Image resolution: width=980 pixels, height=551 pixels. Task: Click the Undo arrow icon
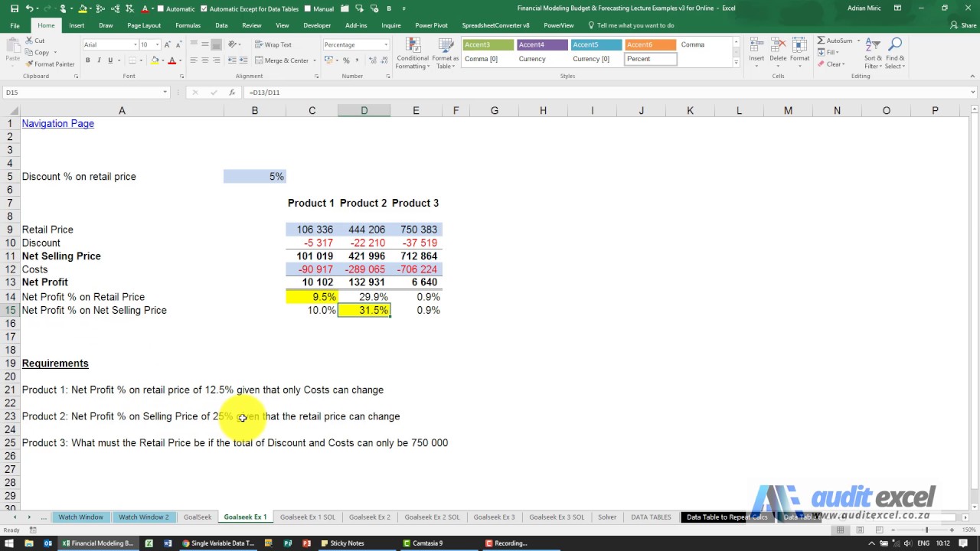[29, 8]
